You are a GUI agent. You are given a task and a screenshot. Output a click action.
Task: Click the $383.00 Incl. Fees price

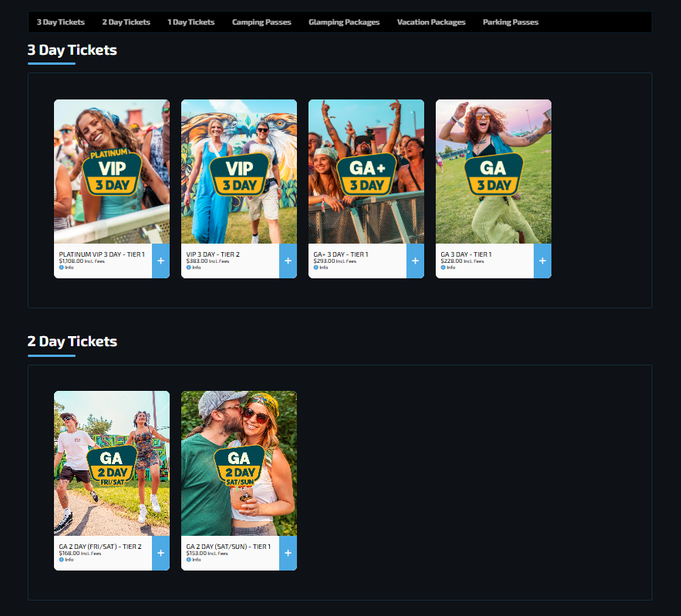pos(207,261)
